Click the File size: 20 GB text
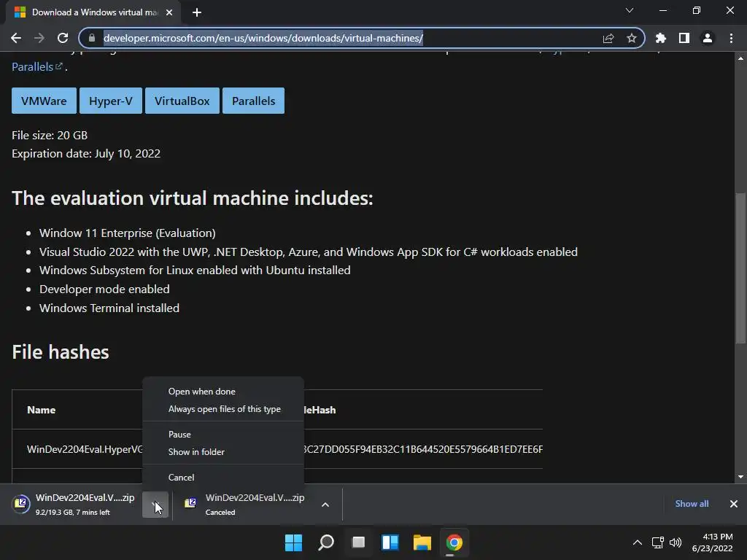Image resolution: width=747 pixels, height=560 pixels. [x=50, y=135]
